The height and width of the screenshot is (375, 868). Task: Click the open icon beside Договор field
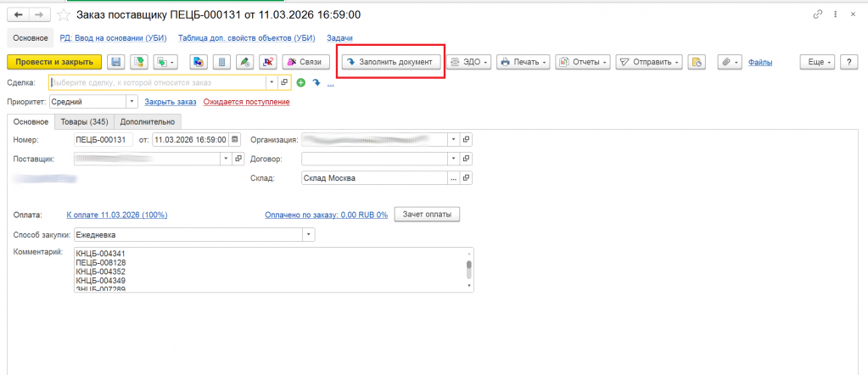466,159
